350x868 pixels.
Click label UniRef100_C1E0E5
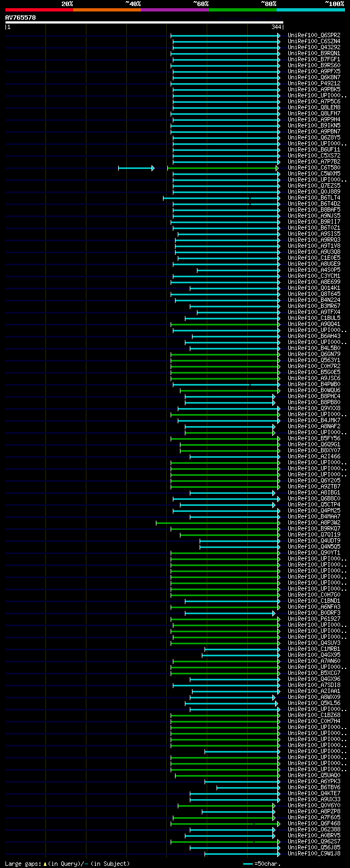click(x=314, y=258)
